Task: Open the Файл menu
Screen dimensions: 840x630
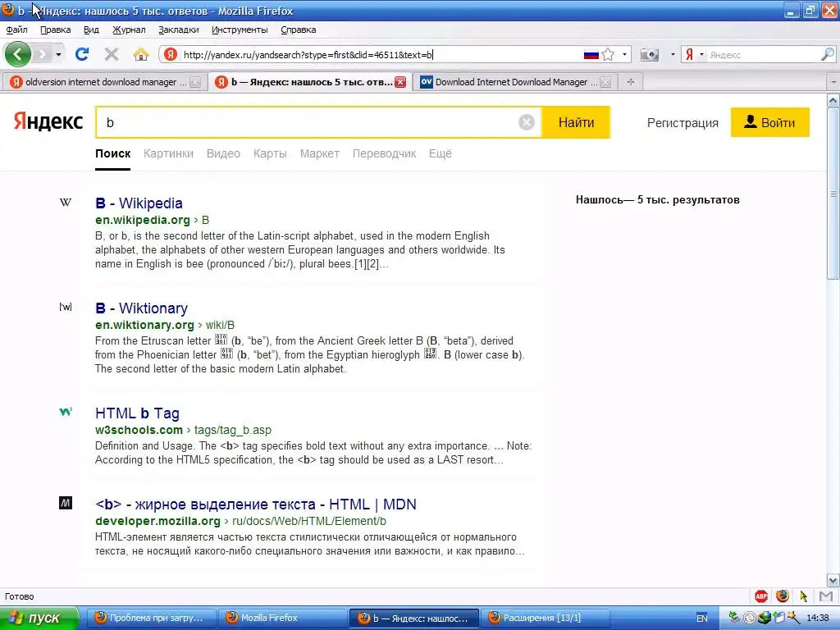Action: [x=16, y=30]
